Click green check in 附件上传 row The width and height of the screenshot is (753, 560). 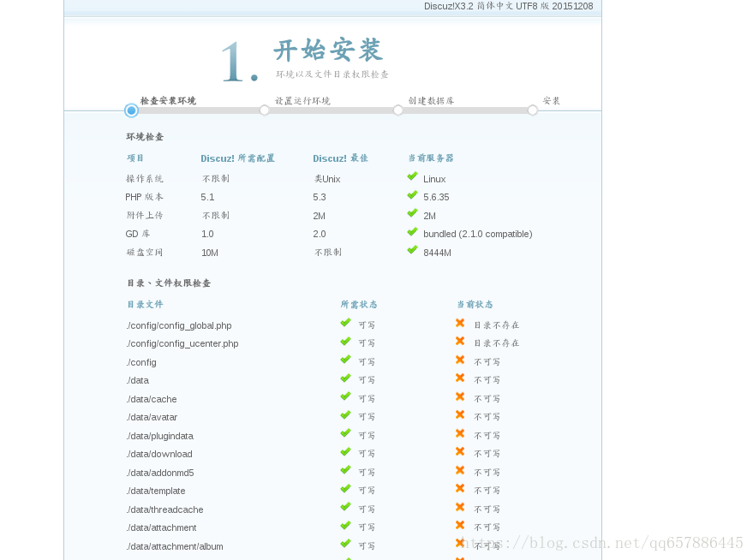pyautogui.click(x=413, y=213)
